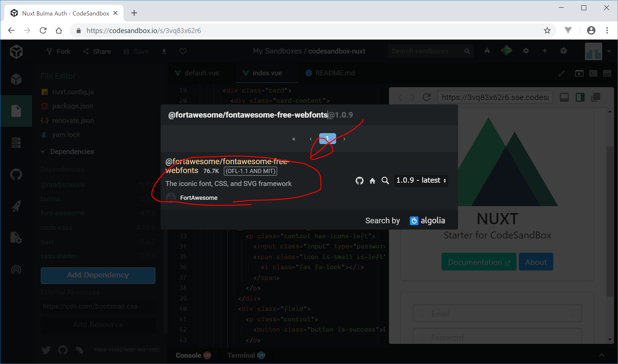This screenshot has width=618, height=364.
Task: Open package homepage via house icon
Action: click(x=372, y=181)
